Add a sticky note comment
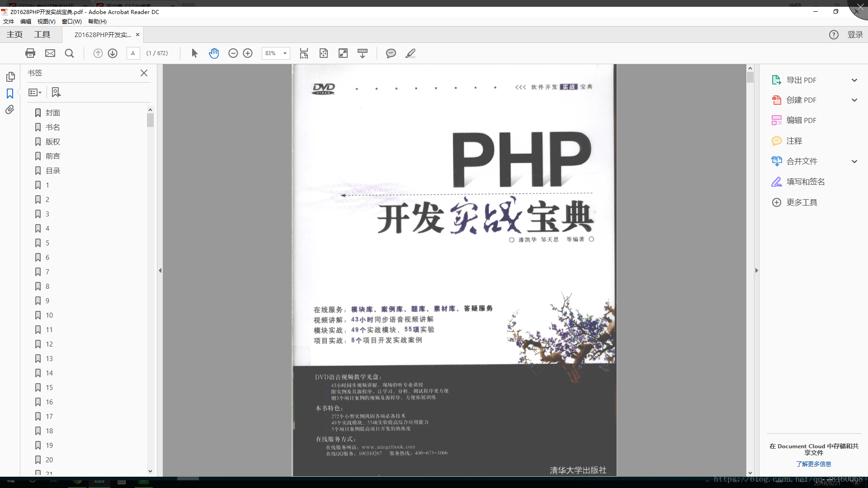This screenshot has height=488, width=868. point(391,53)
